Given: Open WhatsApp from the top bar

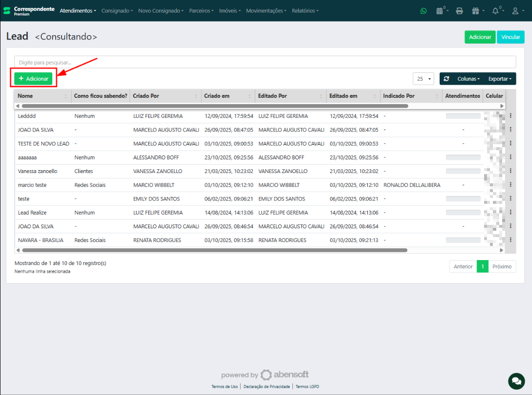Looking at the screenshot, I should click(423, 11).
